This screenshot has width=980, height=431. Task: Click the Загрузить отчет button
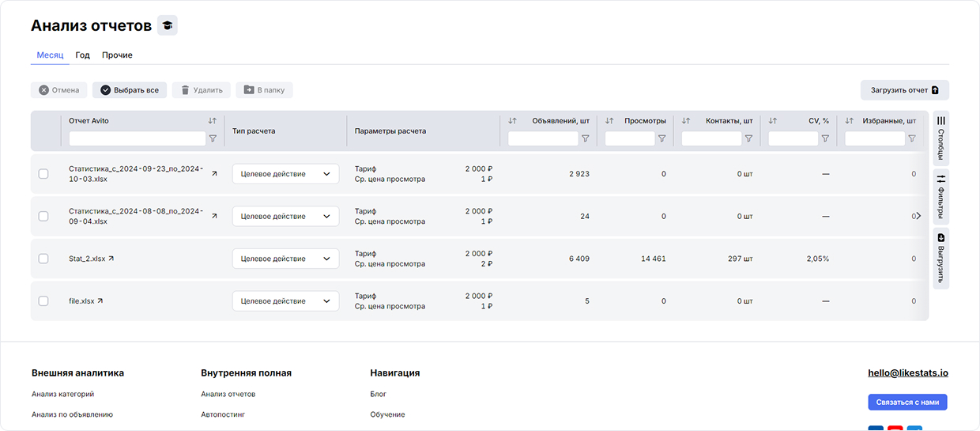click(904, 90)
